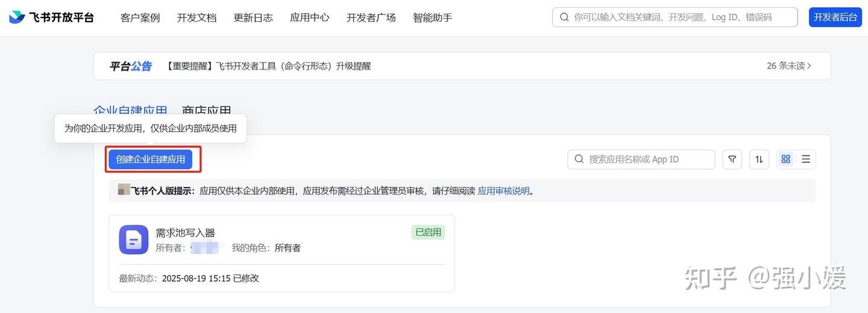Open the 客户案例 menu item
The height and width of the screenshot is (313, 868).
(140, 17)
